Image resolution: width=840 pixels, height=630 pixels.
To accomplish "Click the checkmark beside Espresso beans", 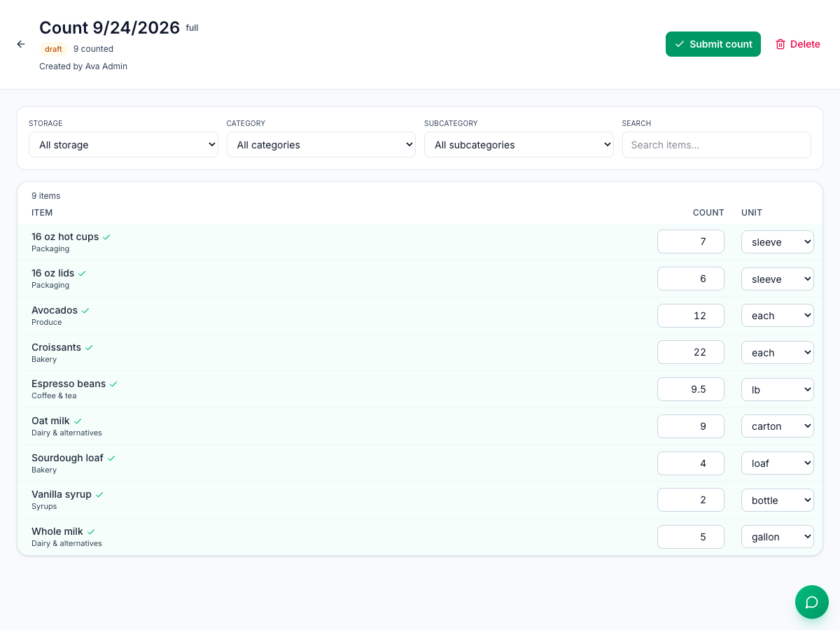I will (x=113, y=384).
